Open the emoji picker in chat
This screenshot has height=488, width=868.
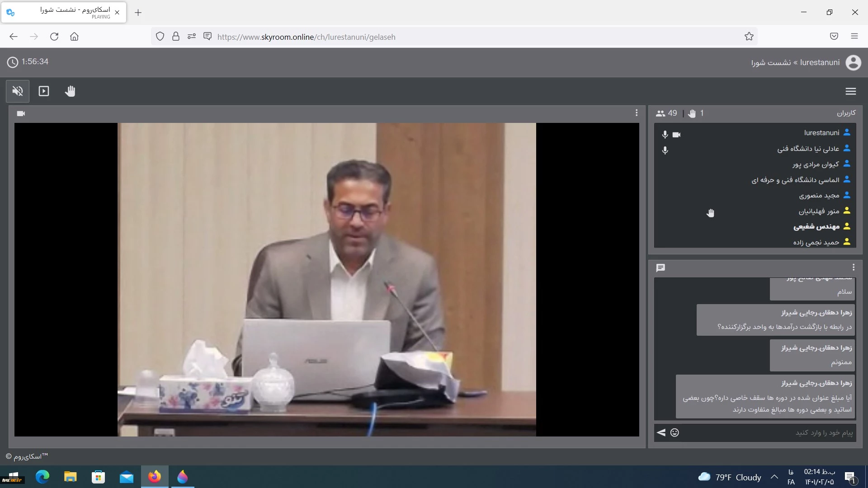click(675, 432)
